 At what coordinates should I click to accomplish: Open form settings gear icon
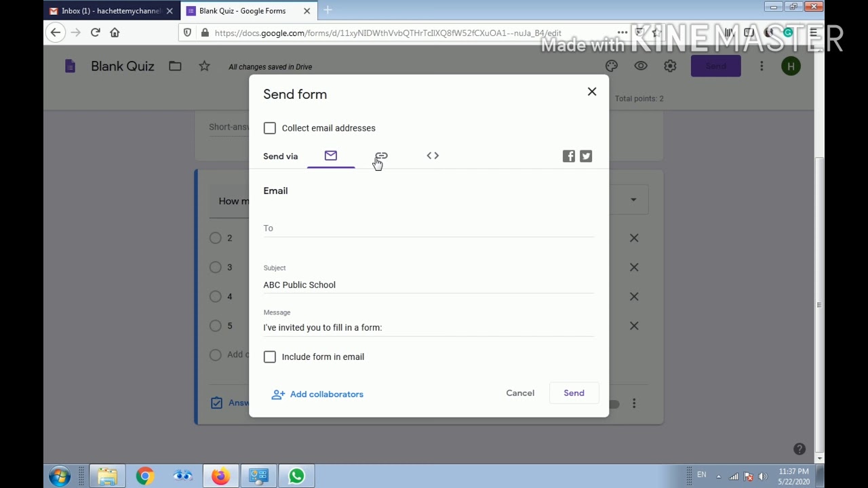tap(670, 66)
